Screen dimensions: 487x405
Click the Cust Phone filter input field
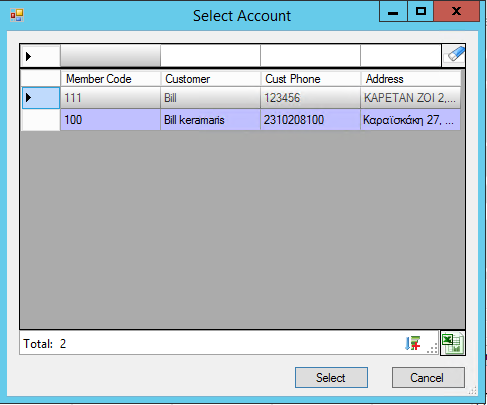click(x=310, y=56)
